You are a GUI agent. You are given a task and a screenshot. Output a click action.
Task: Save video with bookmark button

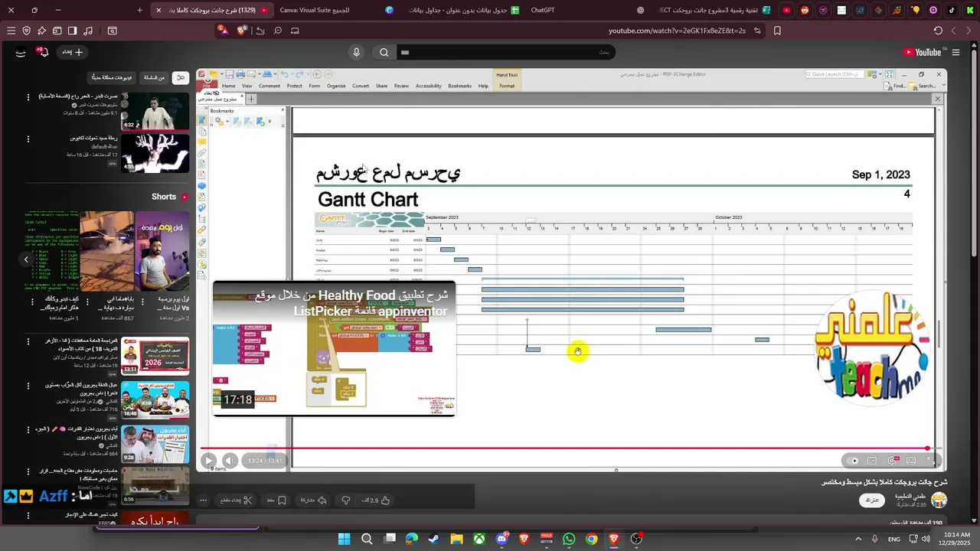[276, 500]
